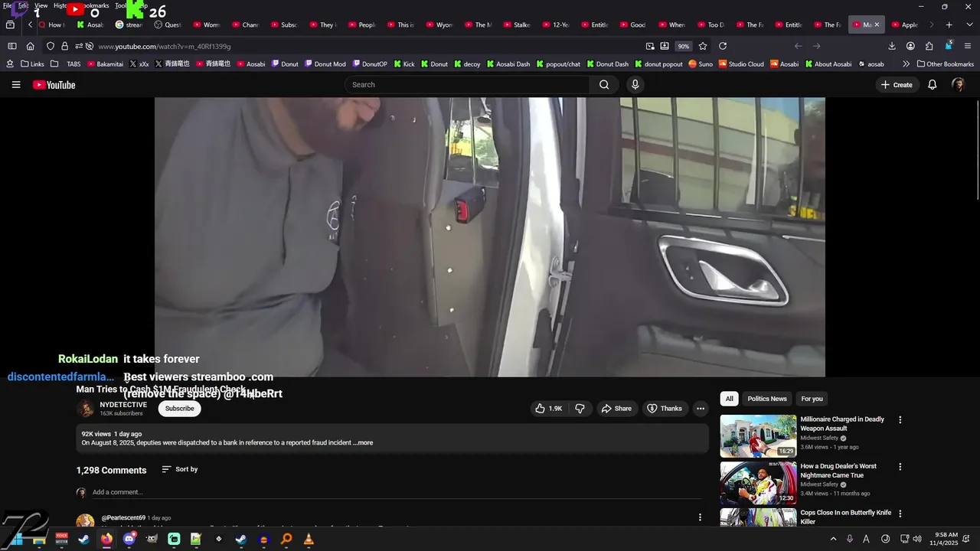The image size is (980, 551).
Task: Open Discord from the taskbar
Action: 129,539
